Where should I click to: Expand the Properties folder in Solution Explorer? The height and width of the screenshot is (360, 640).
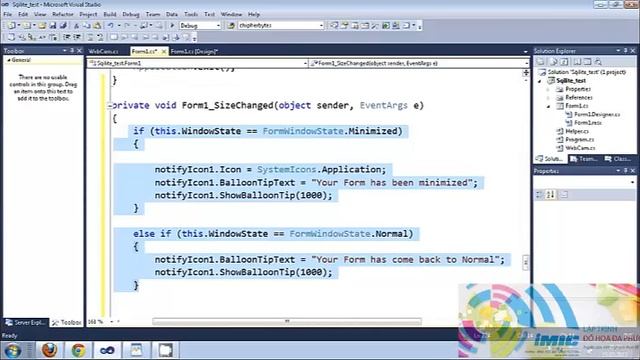click(549, 89)
